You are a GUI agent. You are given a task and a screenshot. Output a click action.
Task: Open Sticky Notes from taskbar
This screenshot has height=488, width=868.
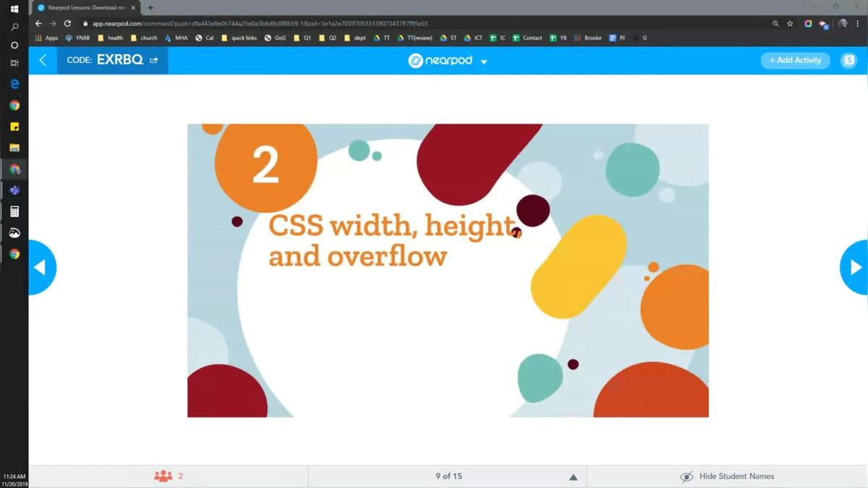tap(14, 127)
